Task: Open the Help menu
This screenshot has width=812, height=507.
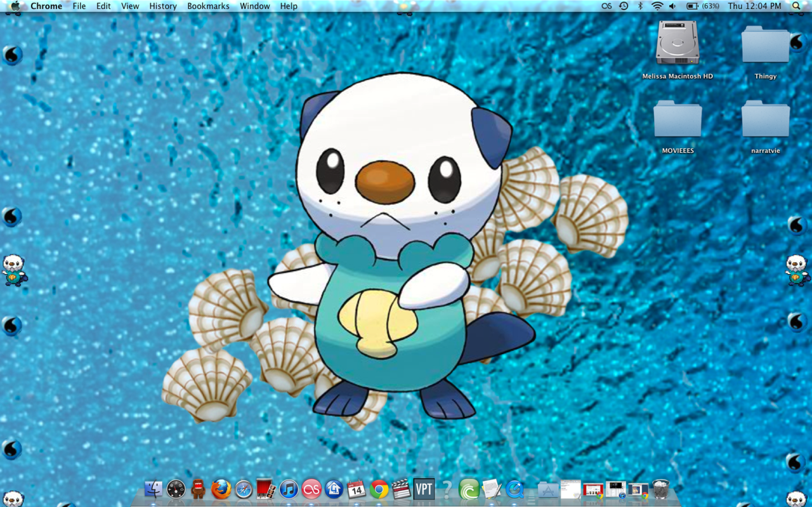Action: point(289,6)
